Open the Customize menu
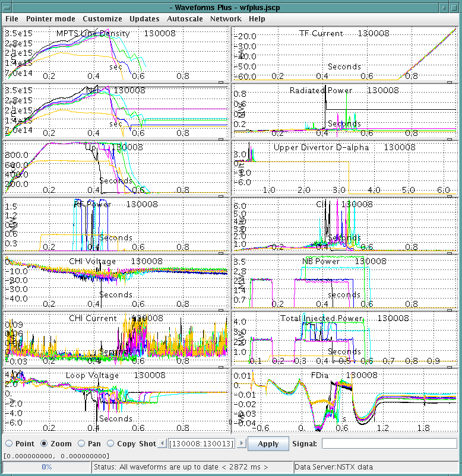Viewport: 462px width, 476px height. 102,19
